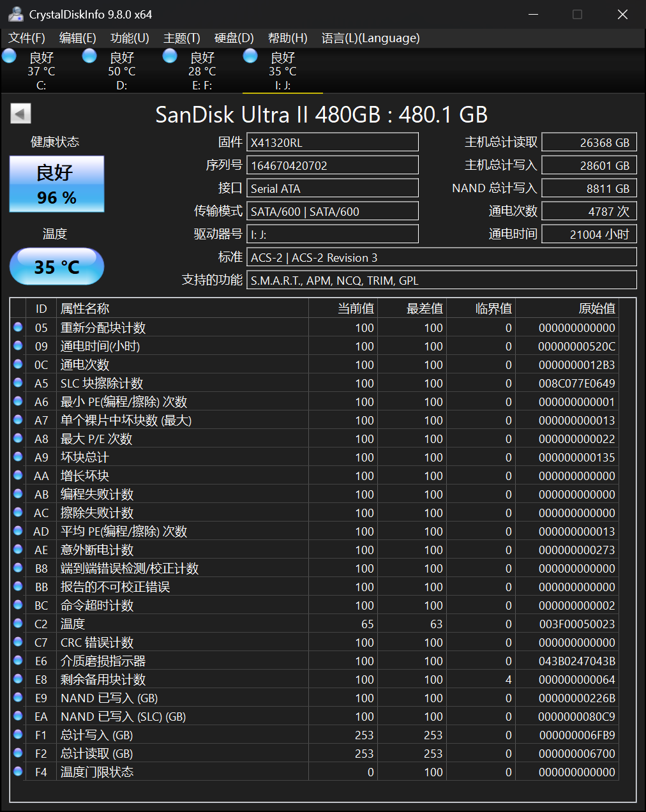Screen dimensions: 646x812
Task: Click the indicator dot for attribute F4 温度门限状态
Action: pos(18,771)
